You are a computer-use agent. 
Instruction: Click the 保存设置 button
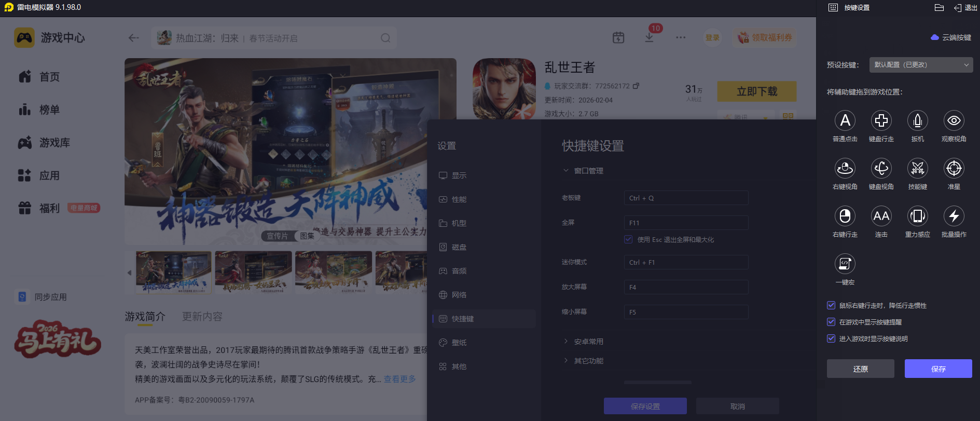coord(645,406)
